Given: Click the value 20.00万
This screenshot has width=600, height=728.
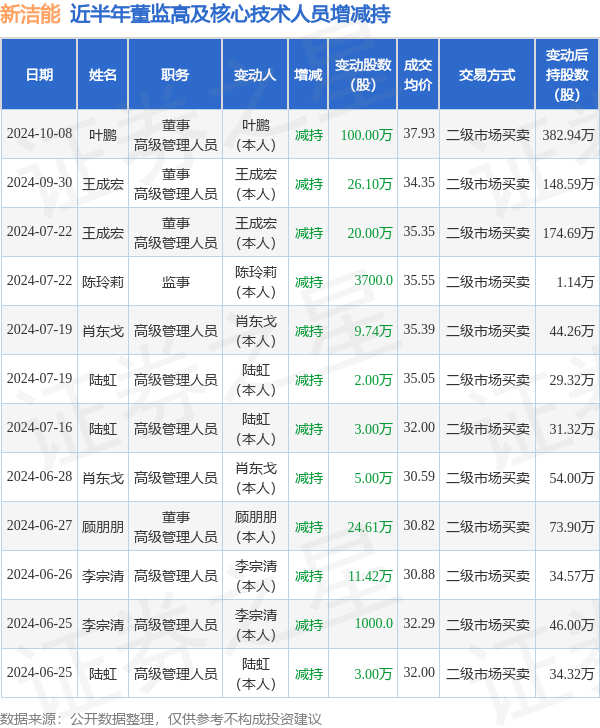Looking at the screenshot, I should pos(370,233).
